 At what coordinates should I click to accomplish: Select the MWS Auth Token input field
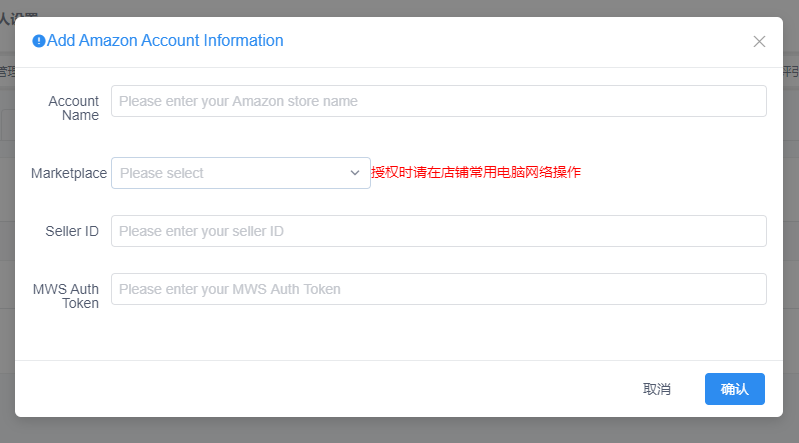(x=439, y=289)
